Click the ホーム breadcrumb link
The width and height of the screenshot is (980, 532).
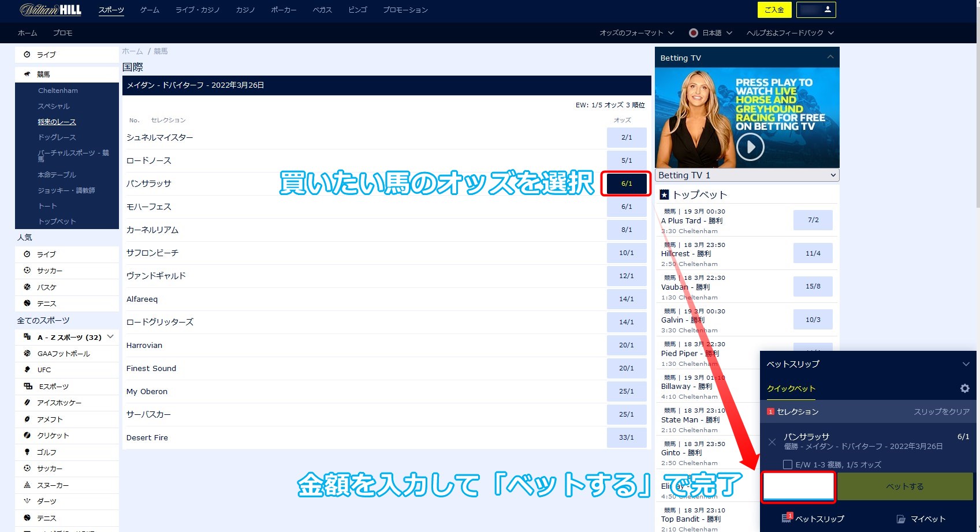[132, 51]
